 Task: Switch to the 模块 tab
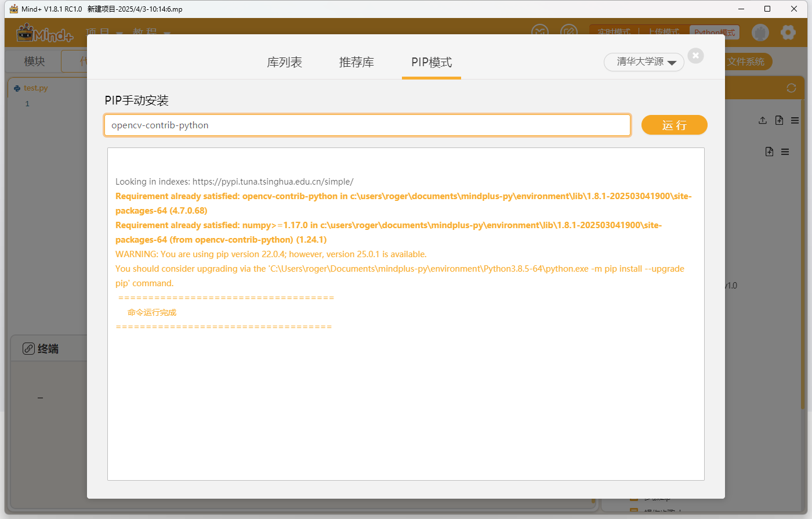click(x=34, y=62)
